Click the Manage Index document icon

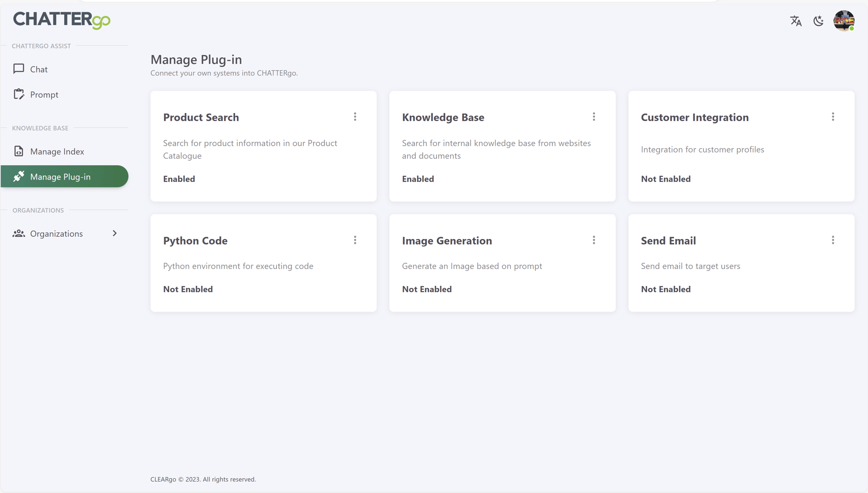[19, 151]
